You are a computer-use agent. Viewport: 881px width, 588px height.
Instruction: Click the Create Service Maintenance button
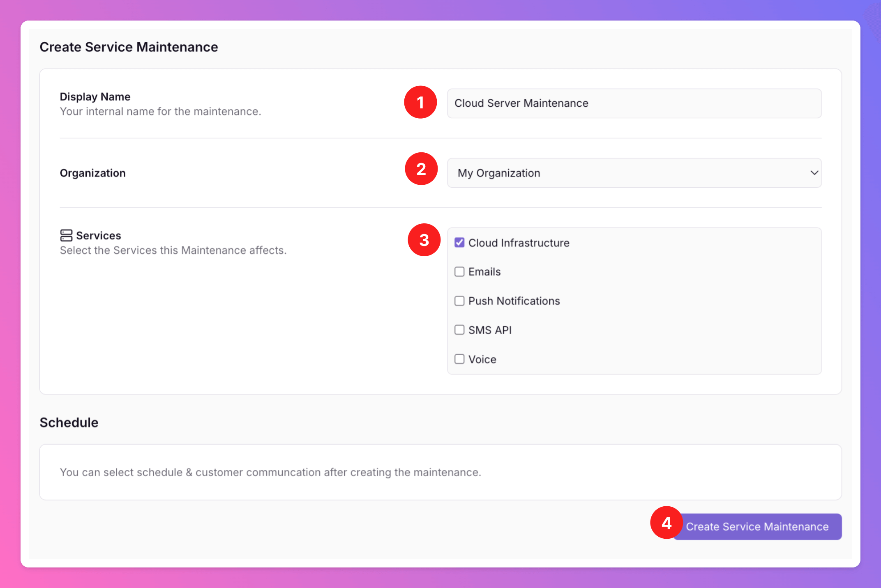[x=757, y=527]
